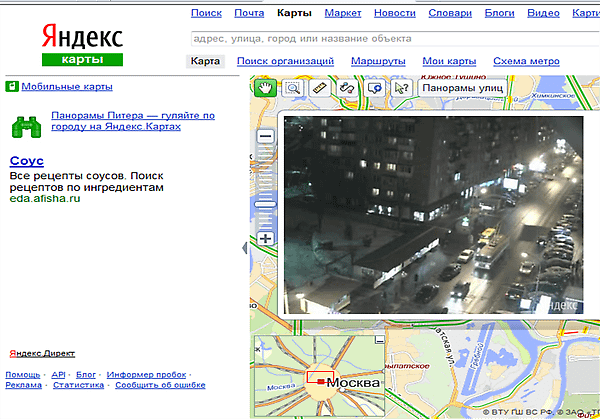Click the mobile maps green icon

click(12, 86)
